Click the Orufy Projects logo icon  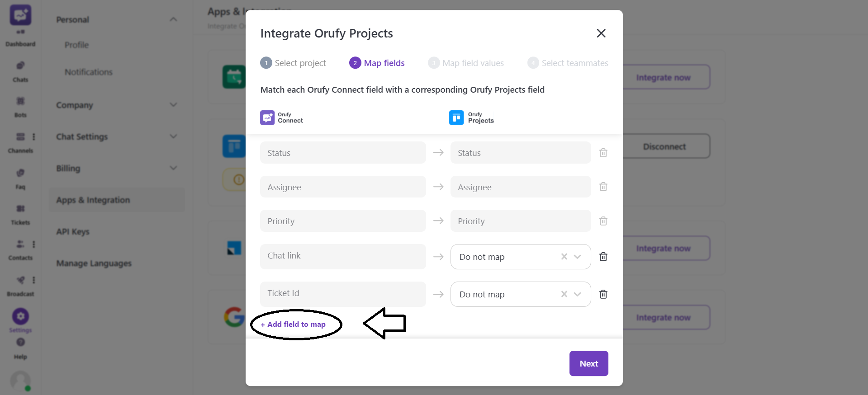(x=456, y=118)
